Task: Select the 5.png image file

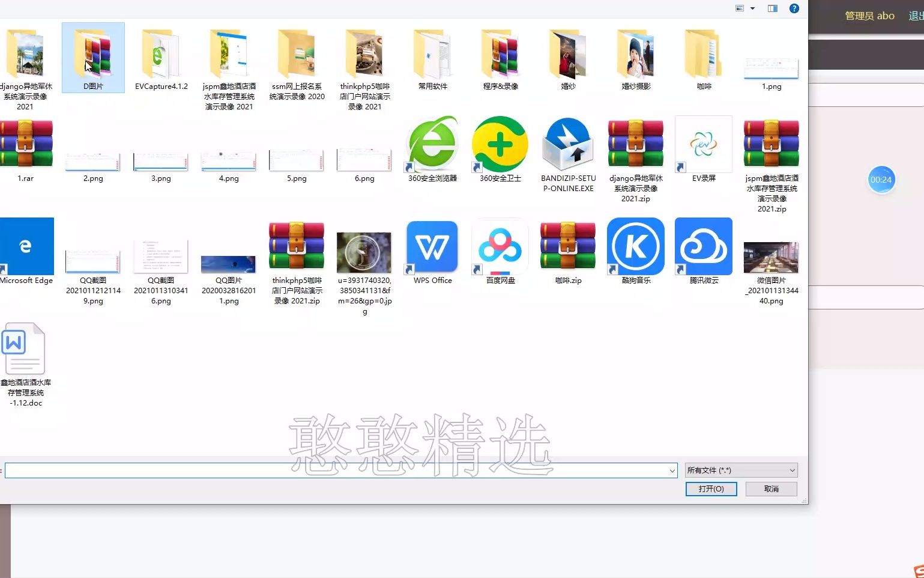Action: (297, 165)
